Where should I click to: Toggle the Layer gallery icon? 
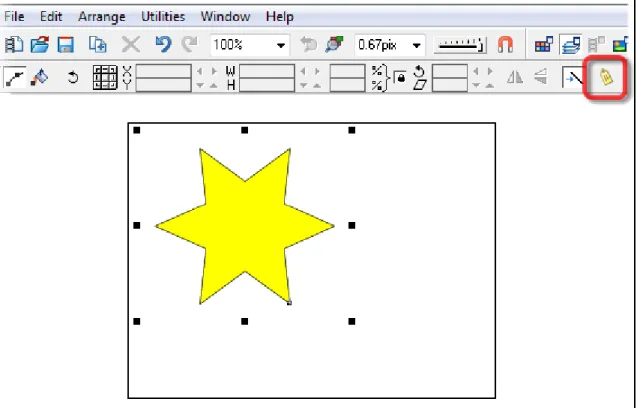(x=570, y=45)
